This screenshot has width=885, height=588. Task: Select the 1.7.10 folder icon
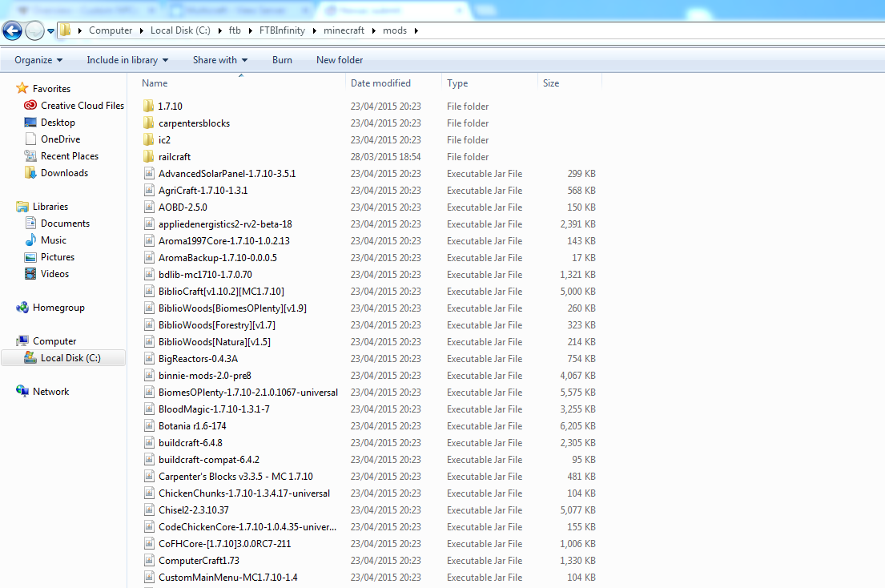[x=148, y=106]
